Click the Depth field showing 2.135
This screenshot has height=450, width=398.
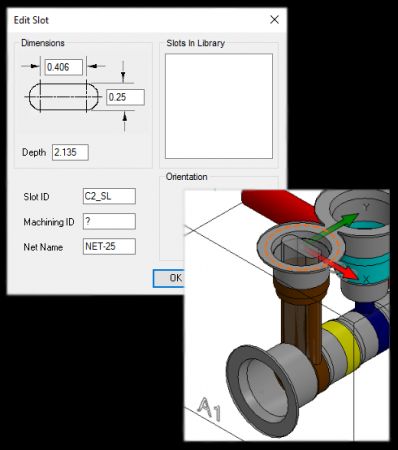(x=70, y=152)
